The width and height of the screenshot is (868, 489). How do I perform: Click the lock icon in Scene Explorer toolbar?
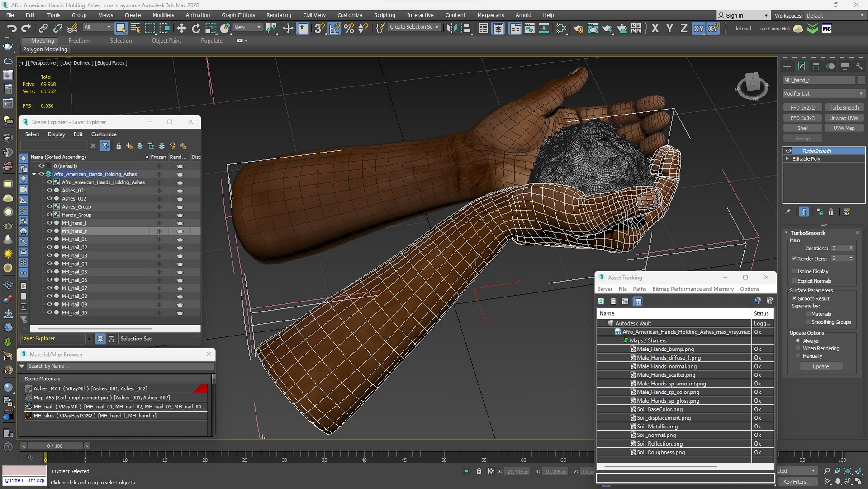coord(119,145)
